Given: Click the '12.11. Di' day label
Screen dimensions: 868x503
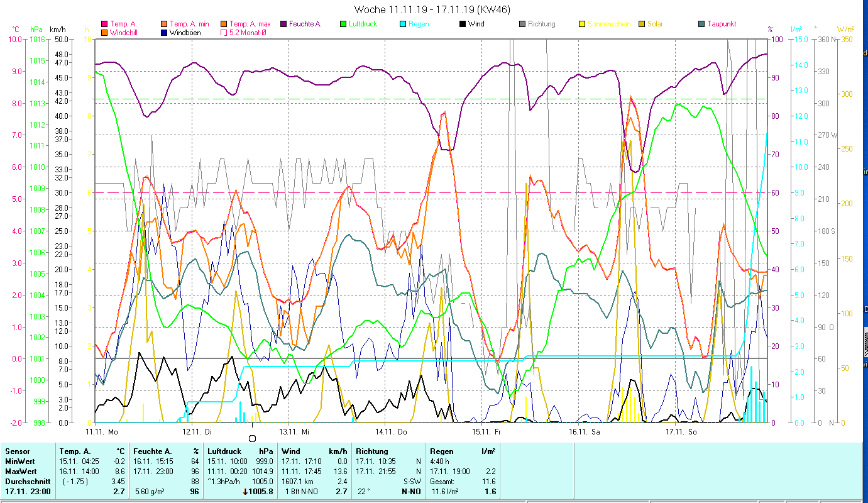Looking at the screenshot, I should pyautogui.click(x=198, y=431).
